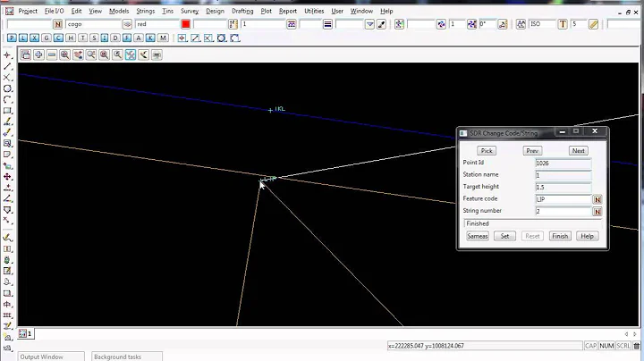Click the Point Id field
Screen dimensions: 644x361
click(x=563, y=163)
